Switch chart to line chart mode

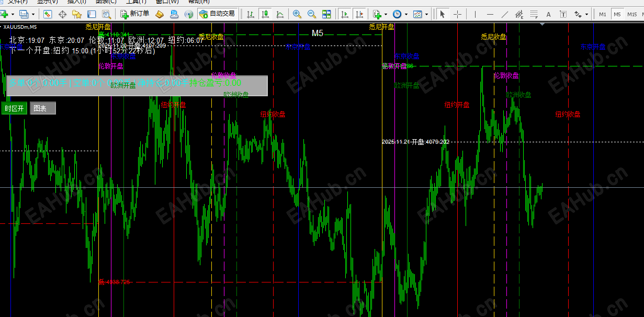point(280,14)
